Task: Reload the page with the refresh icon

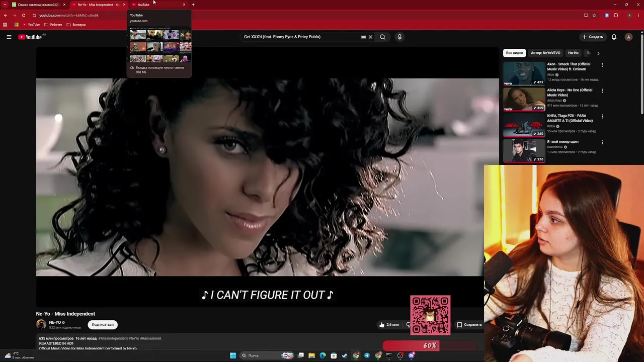Action: click(x=23, y=15)
